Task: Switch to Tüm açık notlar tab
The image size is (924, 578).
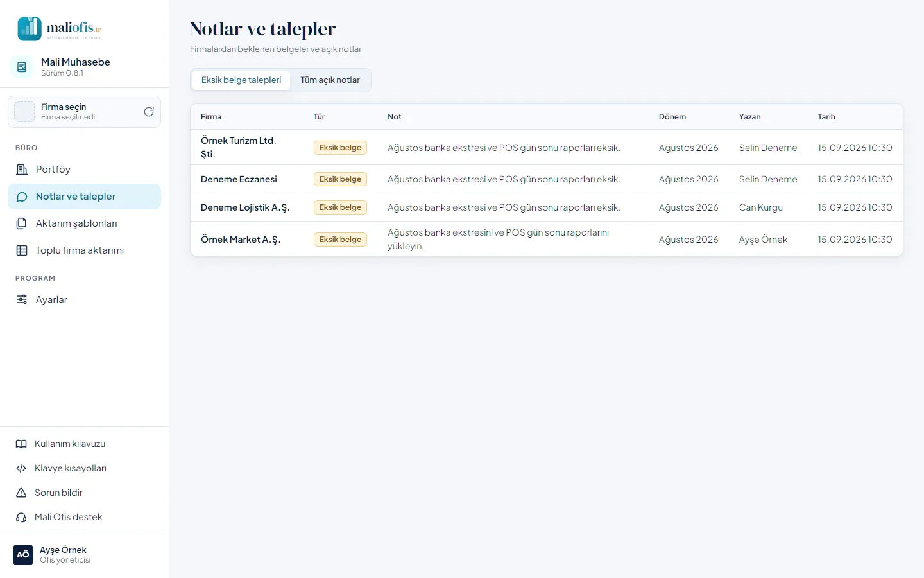Action: pyautogui.click(x=330, y=80)
